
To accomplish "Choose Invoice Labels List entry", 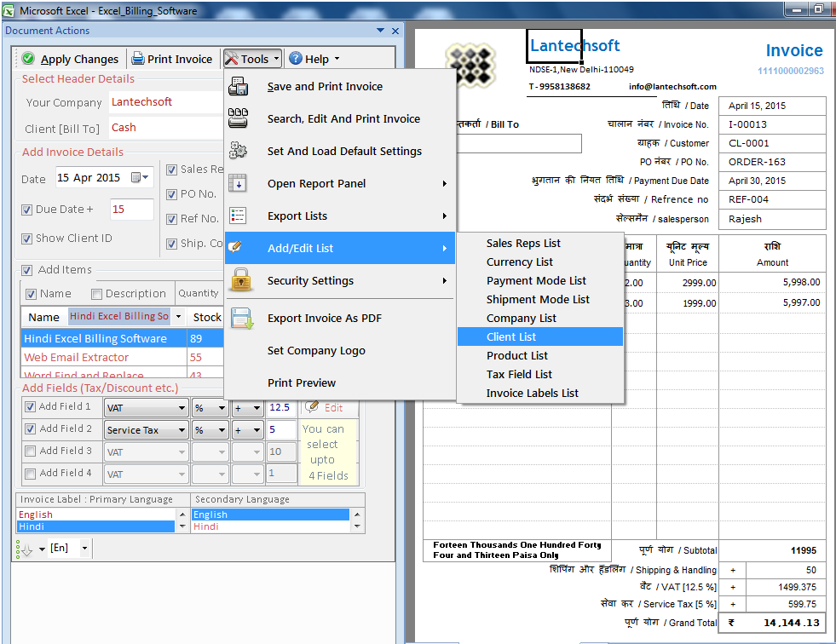I will click(x=540, y=393).
